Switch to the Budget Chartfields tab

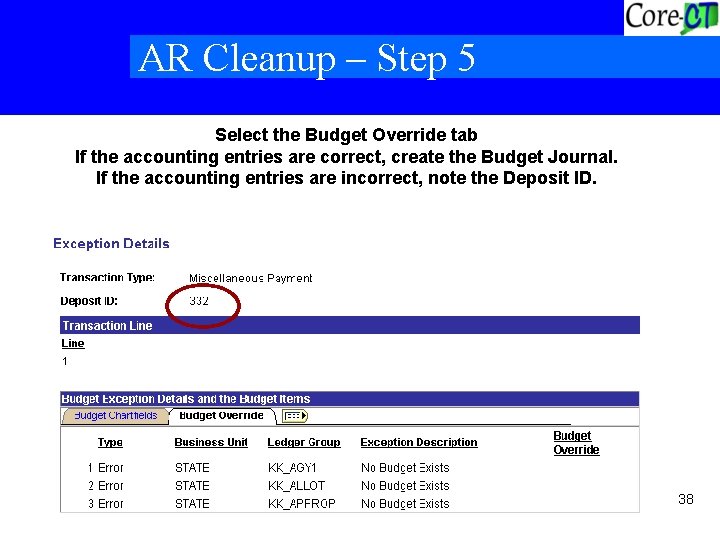coord(115,416)
